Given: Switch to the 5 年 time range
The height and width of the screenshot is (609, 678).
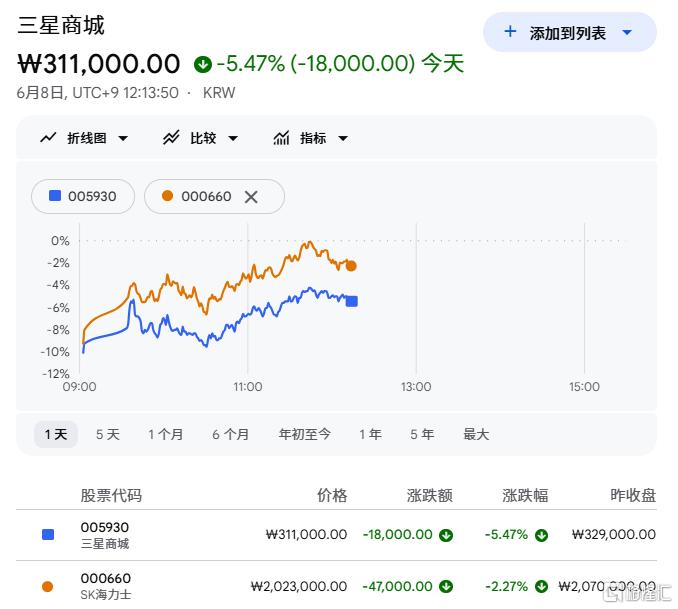Looking at the screenshot, I should click(422, 434).
